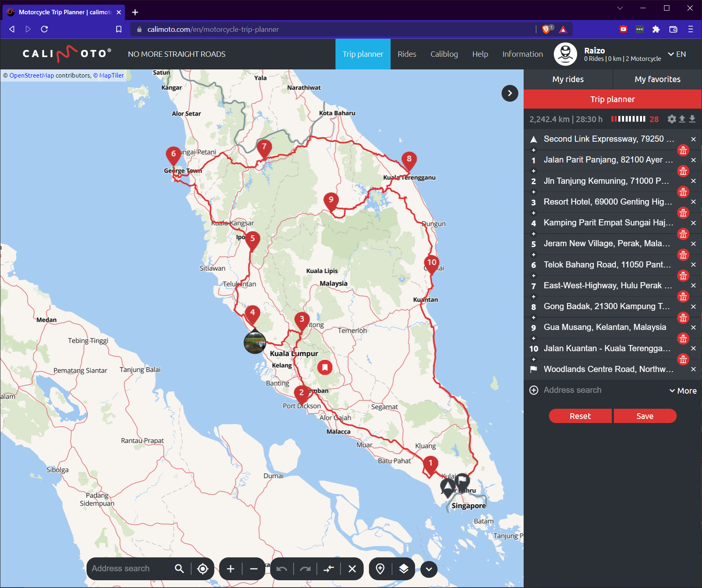
Task: Locate my position with crosshair icon
Action: coord(203,569)
